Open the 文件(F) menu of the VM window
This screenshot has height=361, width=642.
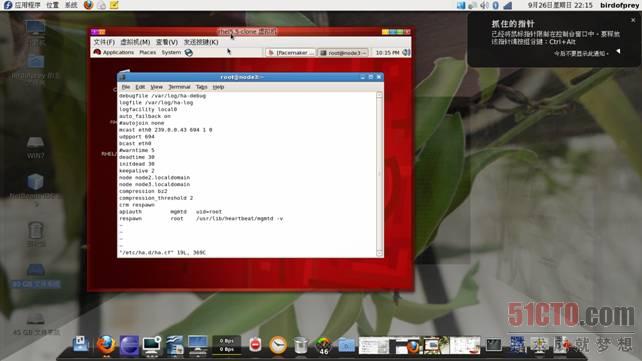point(104,42)
